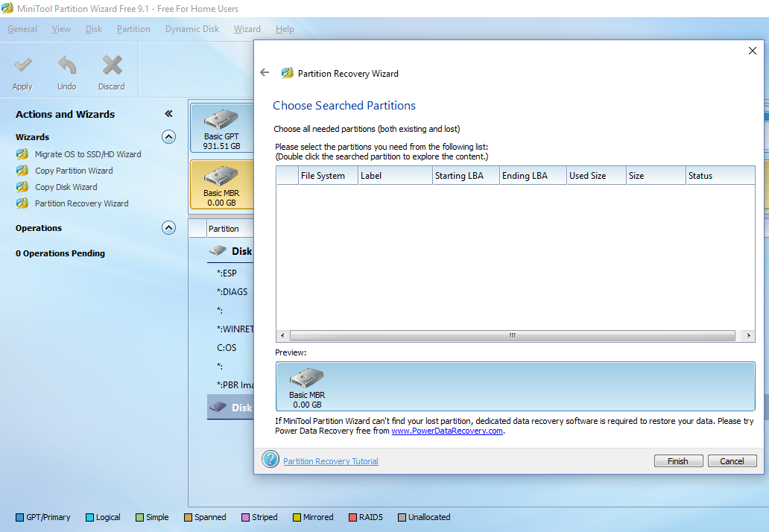This screenshot has height=532, width=769.
Task: Click the Striped legend color swatch
Action: tap(246, 517)
